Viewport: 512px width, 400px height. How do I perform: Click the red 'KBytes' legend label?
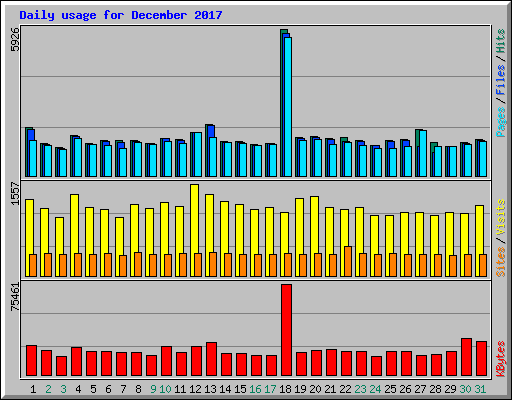click(x=500, y=359)
